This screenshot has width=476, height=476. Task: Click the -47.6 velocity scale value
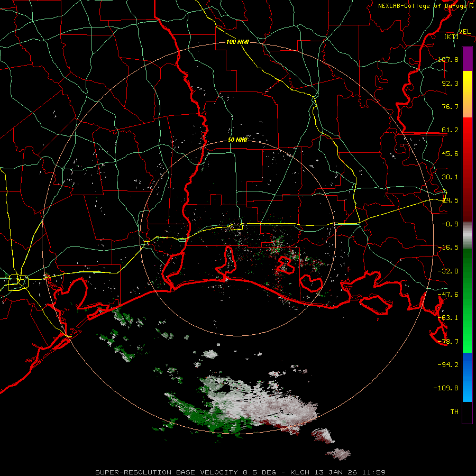click(448, 295)
